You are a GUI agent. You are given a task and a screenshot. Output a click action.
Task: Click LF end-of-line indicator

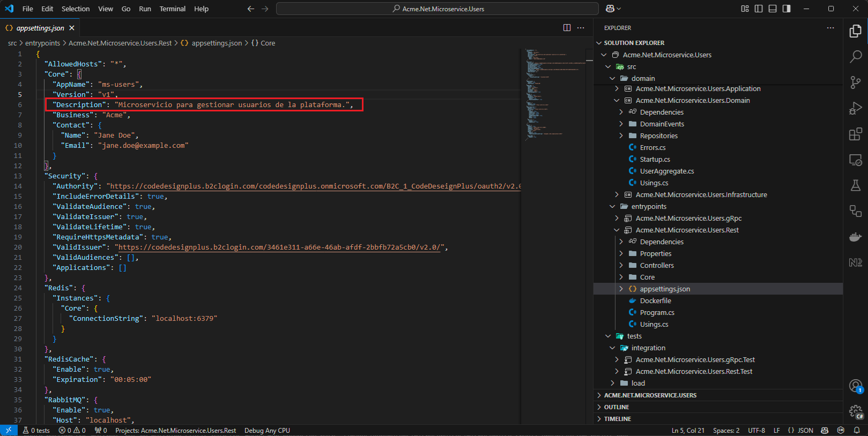click(776, 430)
